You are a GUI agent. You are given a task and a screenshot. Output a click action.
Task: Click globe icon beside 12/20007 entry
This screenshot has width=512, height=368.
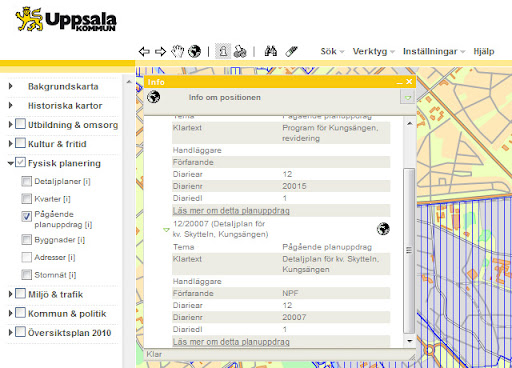(x=383, y=229)
